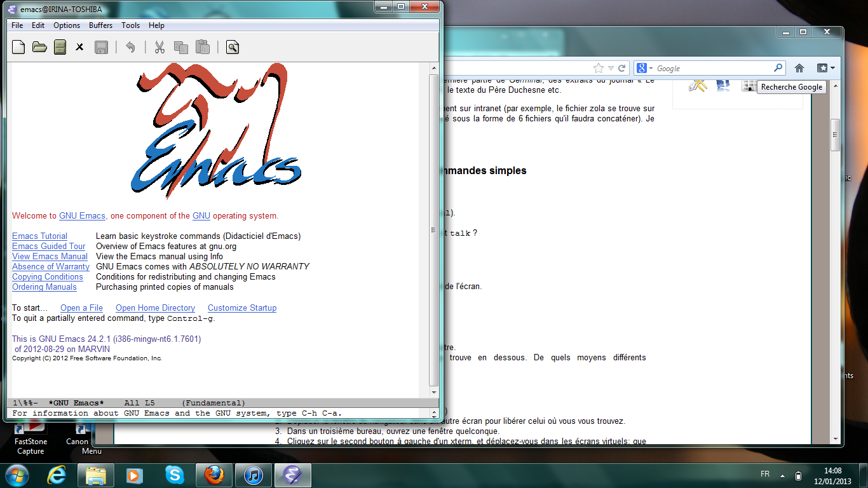868x488 pixels.
Task: Click the bookmark star in Firefox address bar
Action: [599, 68]
